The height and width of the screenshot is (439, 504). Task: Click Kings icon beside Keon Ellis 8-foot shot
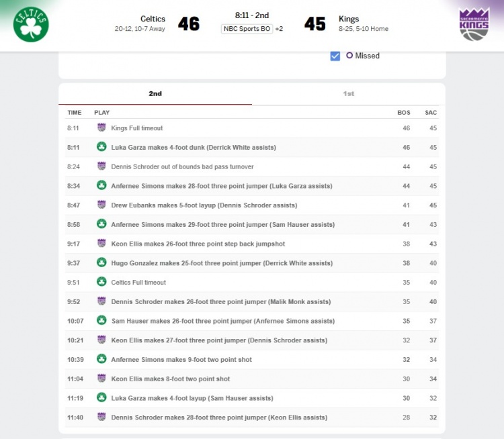pyautogui.click(x=101, y=379)
